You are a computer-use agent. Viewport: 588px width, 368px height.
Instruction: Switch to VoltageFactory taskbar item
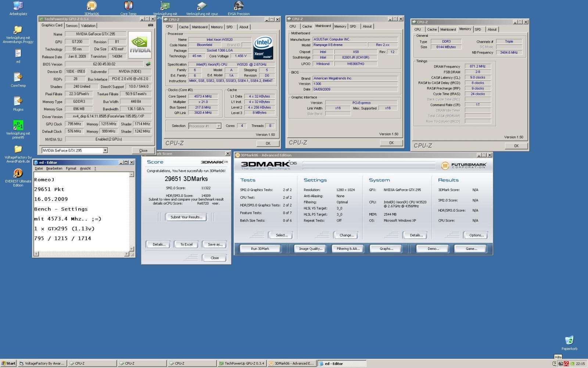click(x=42, y=363)
